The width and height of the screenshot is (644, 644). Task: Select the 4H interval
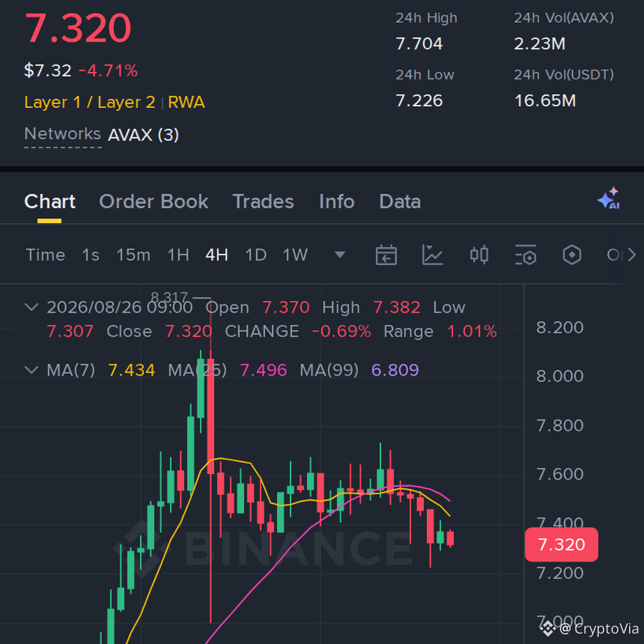[x=217, y=255]
